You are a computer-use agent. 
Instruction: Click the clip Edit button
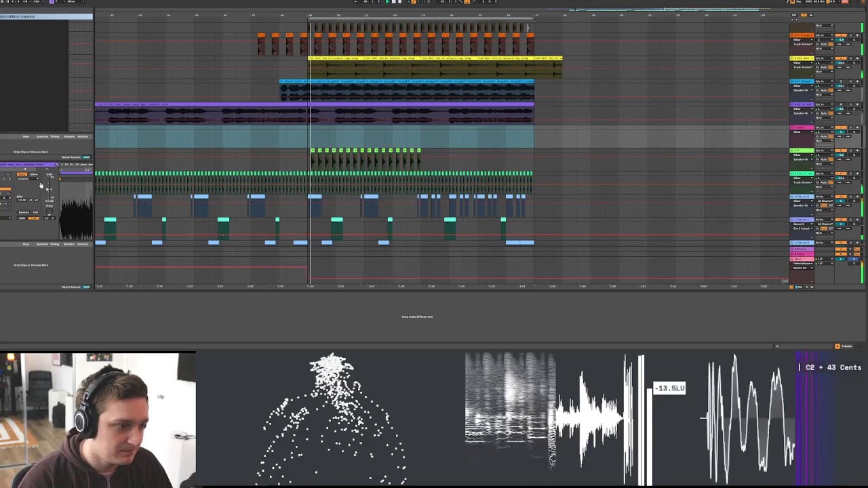pos(35,212)
